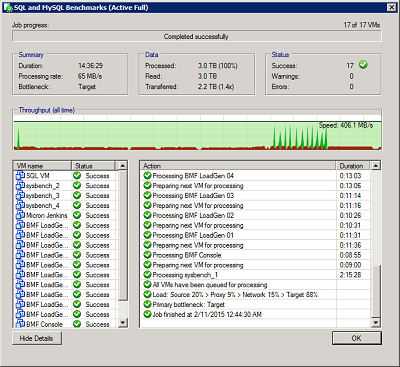
Task: Click the throughput graph
Action: (197, 133)
